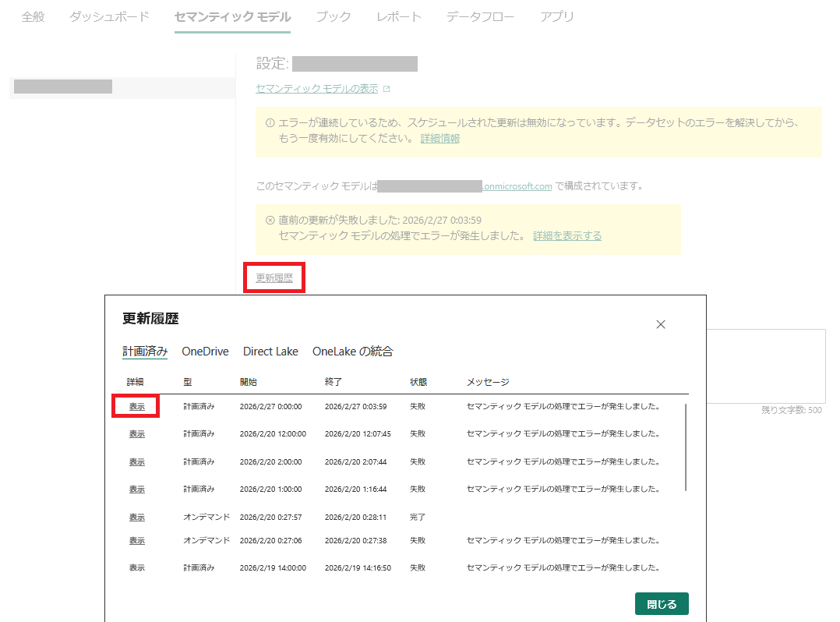Show details for completed オンデマンド refresh
This screenshot has width=840, height=622.
click(137, 517)
